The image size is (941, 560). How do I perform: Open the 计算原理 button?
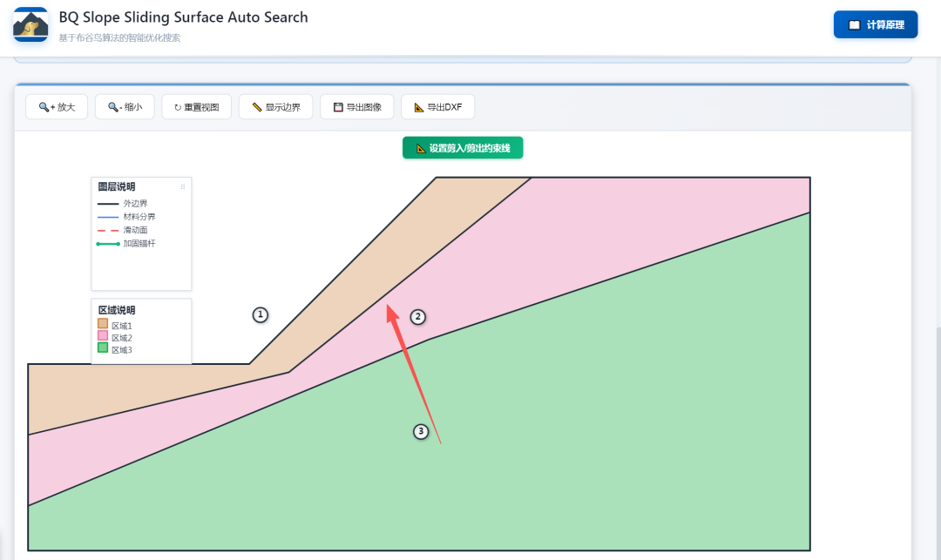click(875, 24)
